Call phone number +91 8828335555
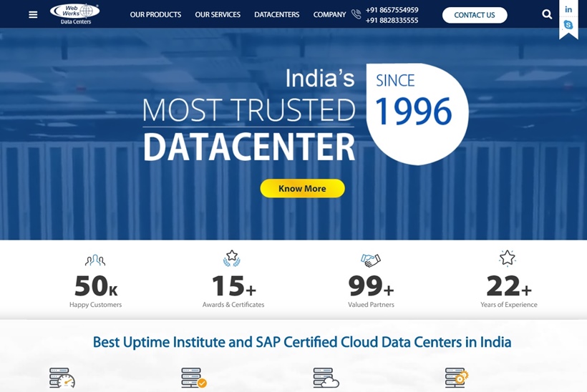 (x=392, y=20)
